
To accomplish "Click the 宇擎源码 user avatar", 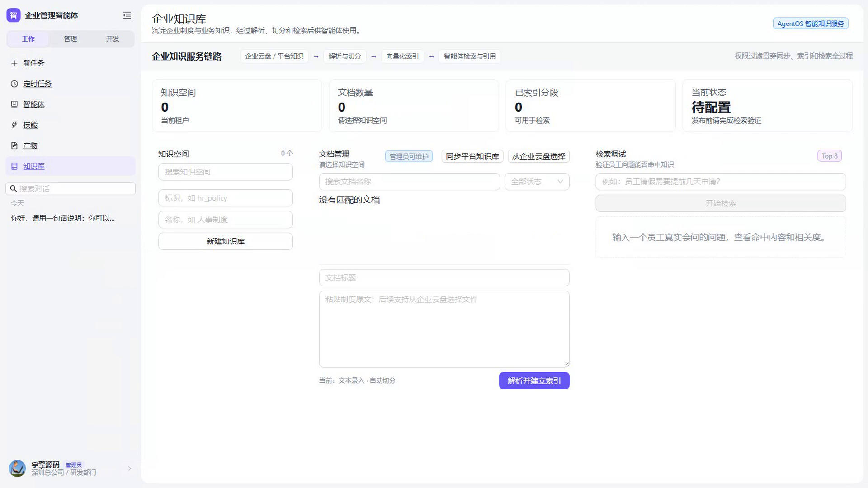I will point(18,469).
